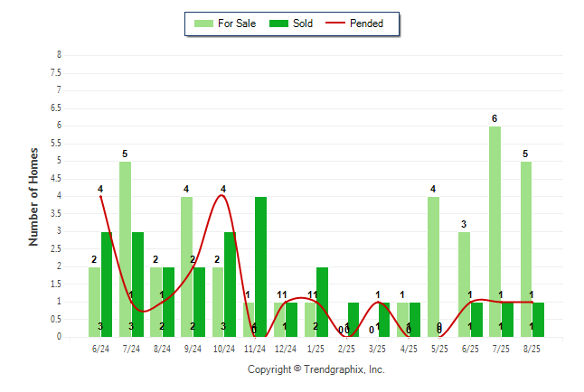Screen dimensions: 584x392
Task: Click the 6/24 x-axis label
Action: tap(100, 349)
